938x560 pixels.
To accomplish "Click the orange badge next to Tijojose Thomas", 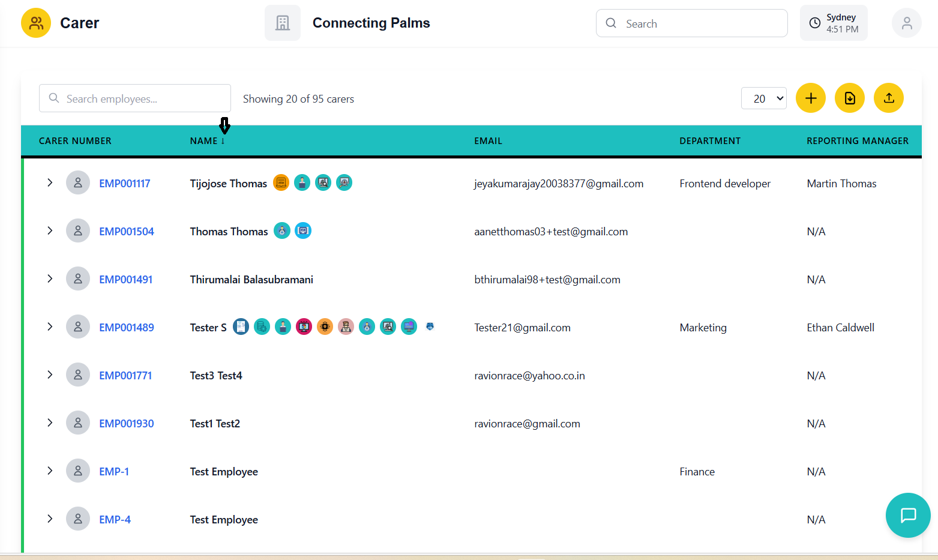I will click(x=281, y=182).
